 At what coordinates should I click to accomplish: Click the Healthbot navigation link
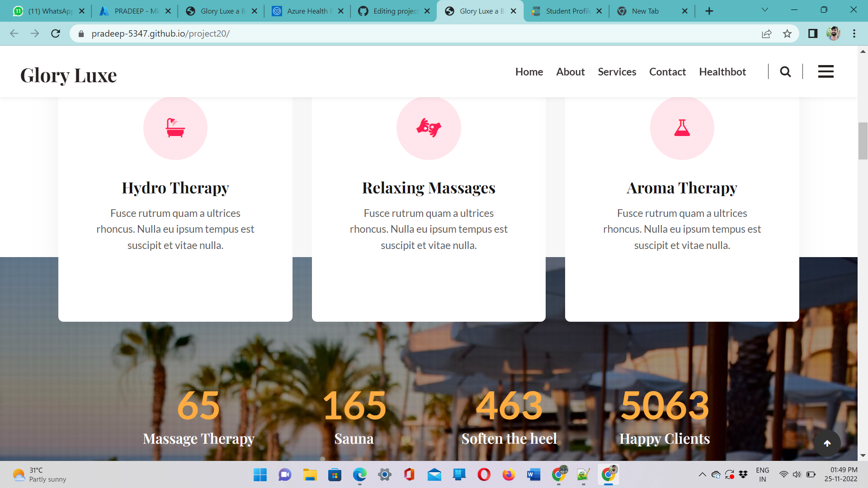[722, 71]
